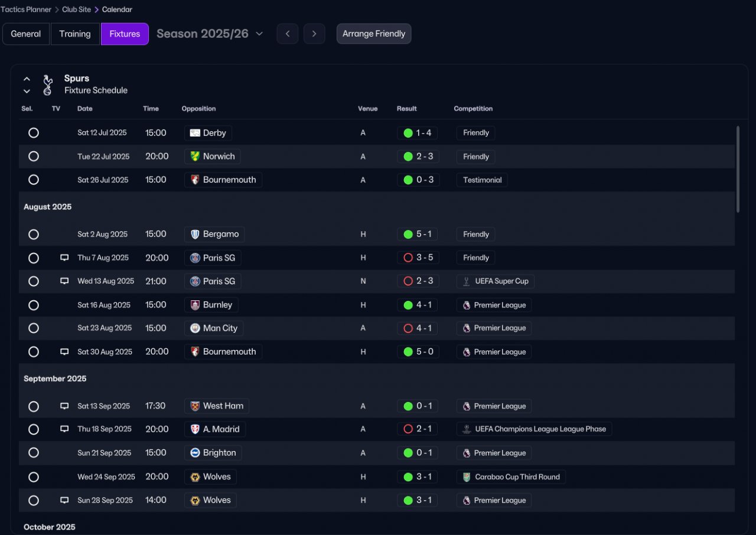Click the Derby club badge
The height and width of the screenshot is (535, 756).
195,133
